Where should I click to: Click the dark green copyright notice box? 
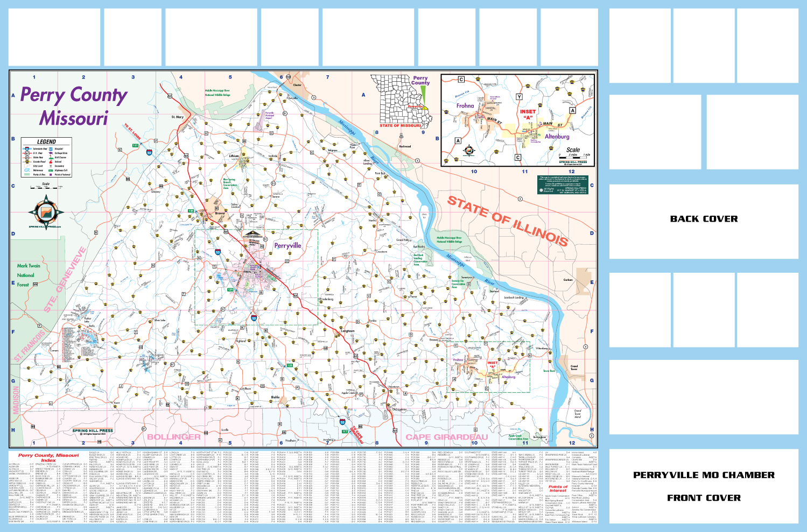point(563,185)
